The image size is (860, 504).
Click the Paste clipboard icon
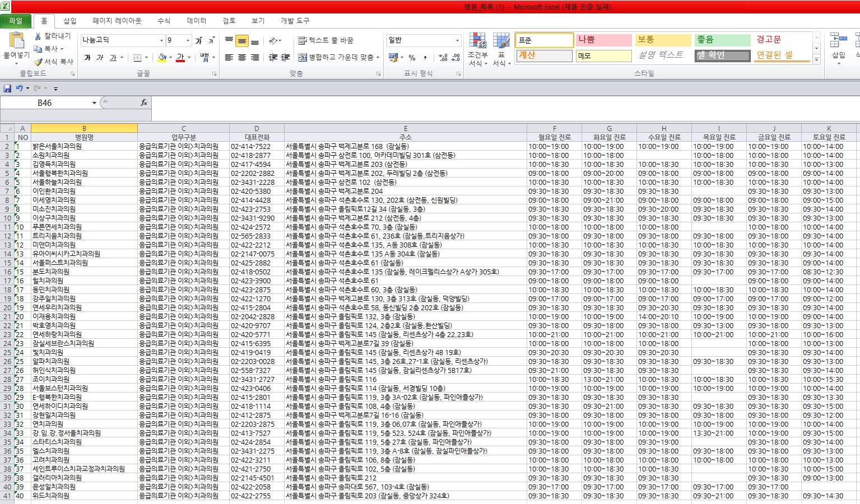pyautogui.click(x=17, y=41)
